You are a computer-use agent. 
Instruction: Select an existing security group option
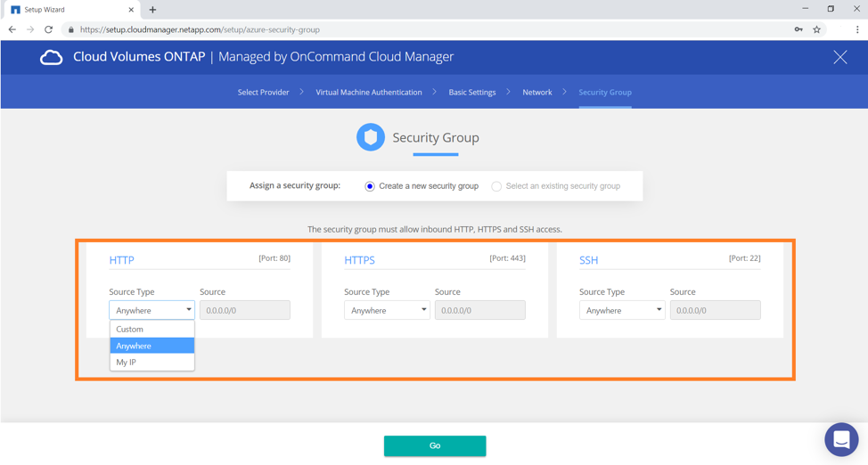pos(496,186)
